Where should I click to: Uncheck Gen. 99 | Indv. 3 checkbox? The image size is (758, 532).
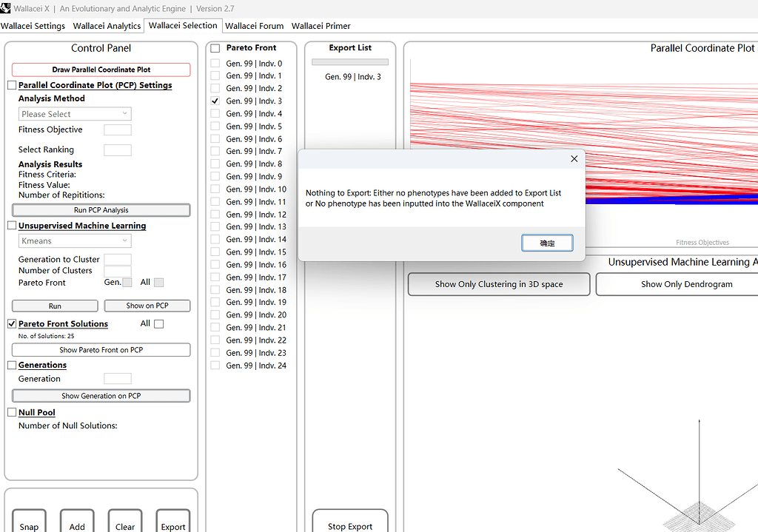click(x=215, y=101)
